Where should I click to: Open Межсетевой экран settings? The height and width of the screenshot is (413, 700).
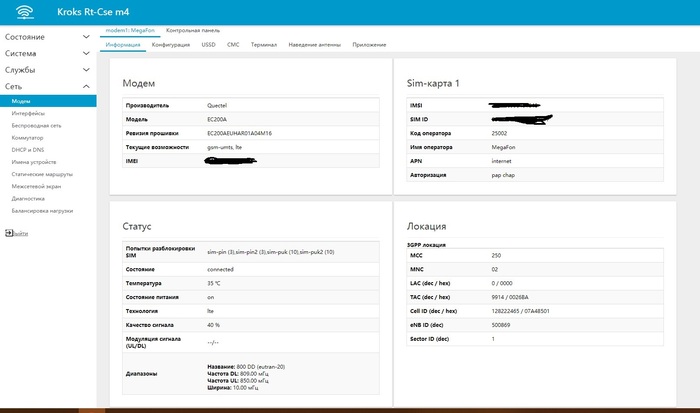[x=36, y=185]
